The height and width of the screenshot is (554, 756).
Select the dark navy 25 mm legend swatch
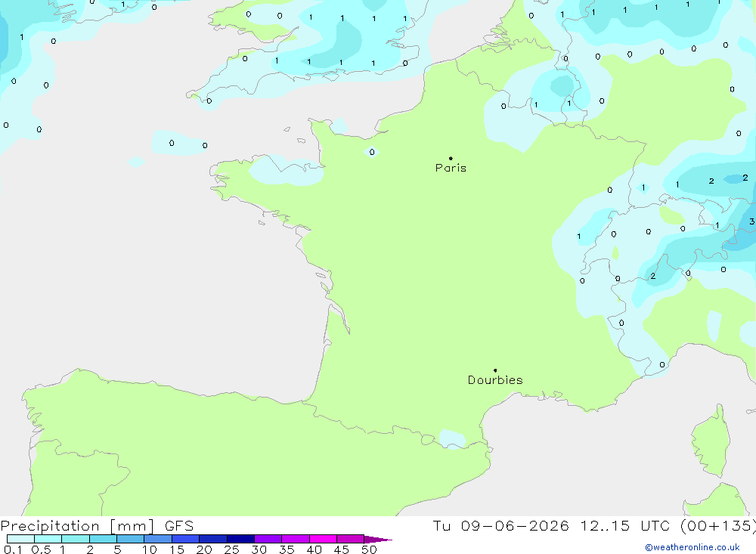tap(240, 539)
